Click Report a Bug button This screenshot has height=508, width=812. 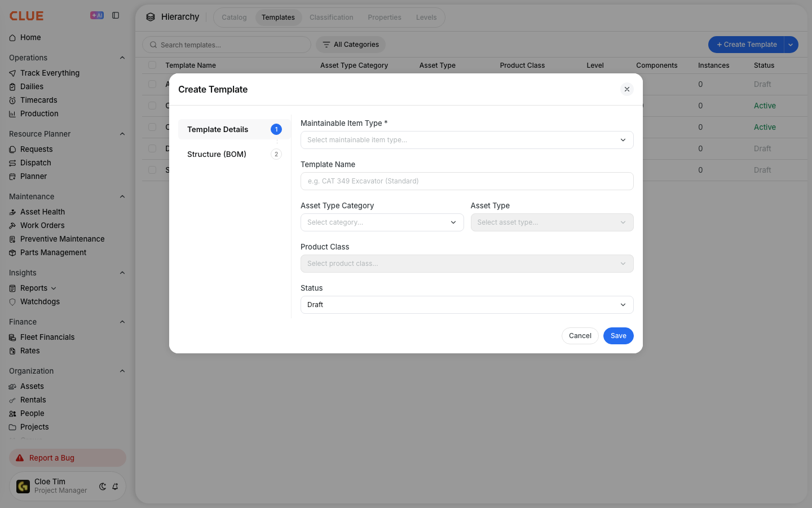(68, 458)
